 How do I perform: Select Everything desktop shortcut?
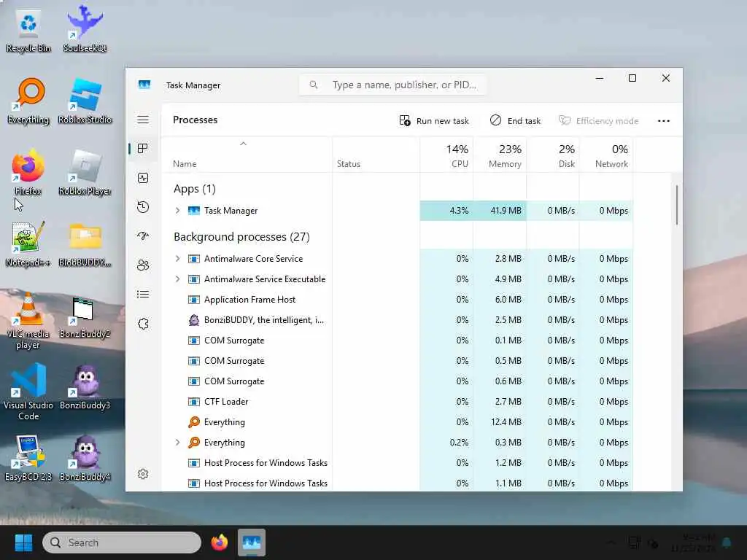(28, 101)
